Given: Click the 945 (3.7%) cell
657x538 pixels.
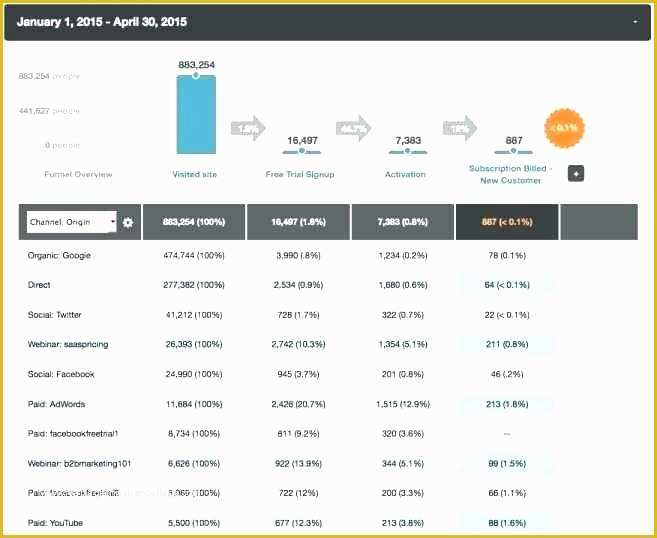Looking at the screenshot, I should [x=298, y=374].
